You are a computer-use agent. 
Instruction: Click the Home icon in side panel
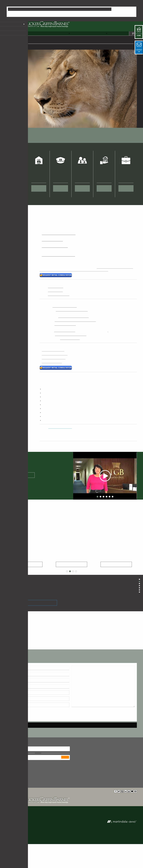(139, 31)
